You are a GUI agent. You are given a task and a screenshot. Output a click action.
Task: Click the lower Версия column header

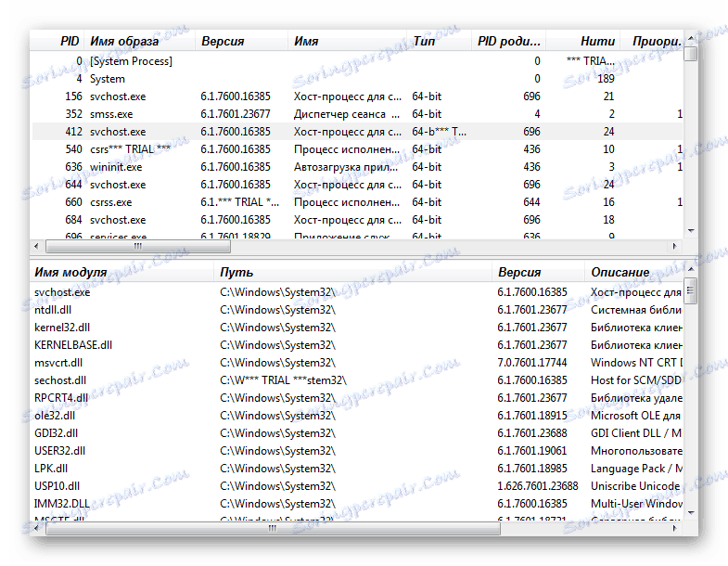[538, 272]
